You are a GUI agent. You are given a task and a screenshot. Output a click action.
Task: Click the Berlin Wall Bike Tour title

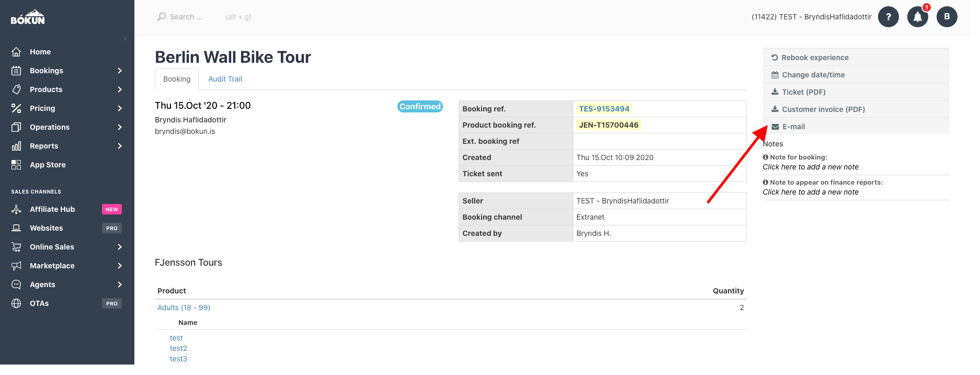pyautogui.click(x=233, y=57)
